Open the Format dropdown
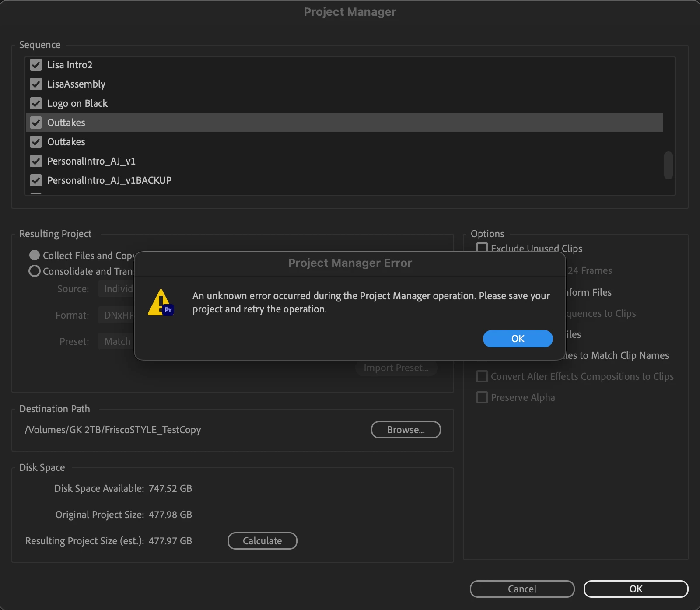 116,315
